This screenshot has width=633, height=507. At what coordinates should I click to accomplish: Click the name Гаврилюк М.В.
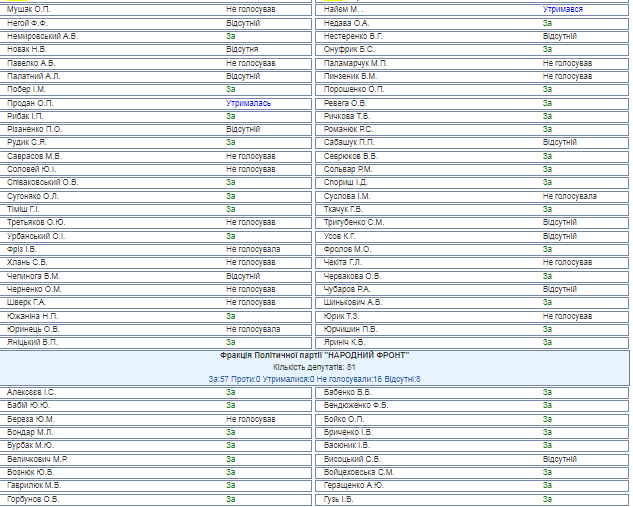pos(33,485)
